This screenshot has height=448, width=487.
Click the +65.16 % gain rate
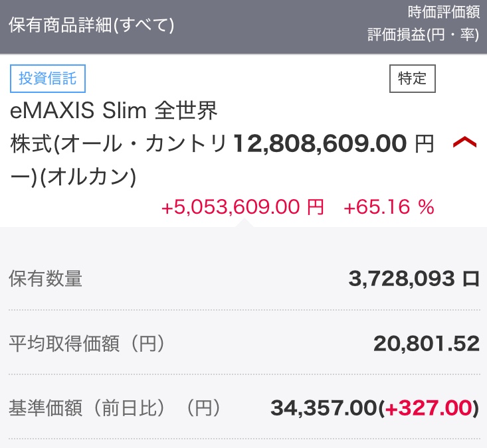[x=389, y=207]
